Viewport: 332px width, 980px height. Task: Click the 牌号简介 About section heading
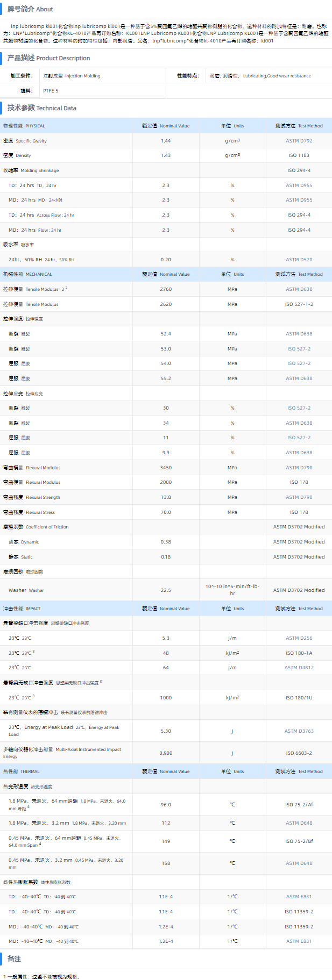(30, 9)
